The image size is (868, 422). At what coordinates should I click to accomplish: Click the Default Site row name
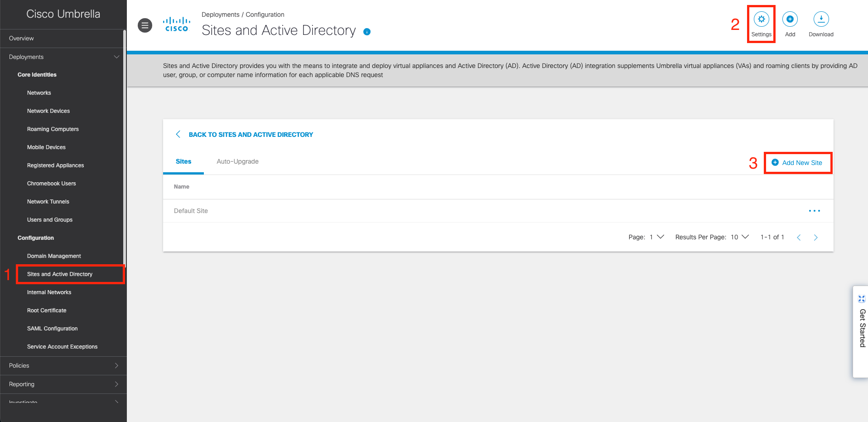[x=191, y=211]
